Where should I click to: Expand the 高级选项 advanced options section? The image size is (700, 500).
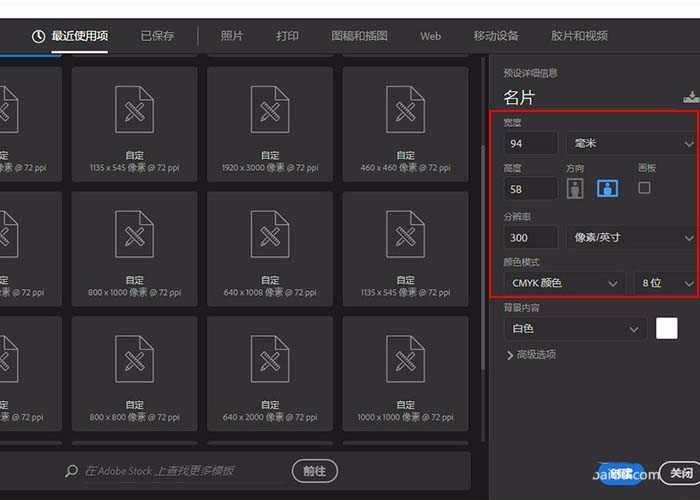pyautogui.click(x=531, y=355)
